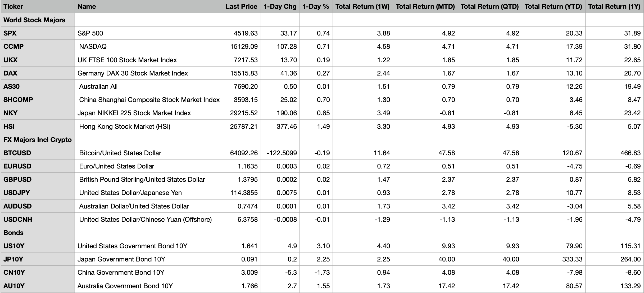Select the HSI ticker cell
Viewport: 644px width, 293px height.
click(x=38, y=126)
